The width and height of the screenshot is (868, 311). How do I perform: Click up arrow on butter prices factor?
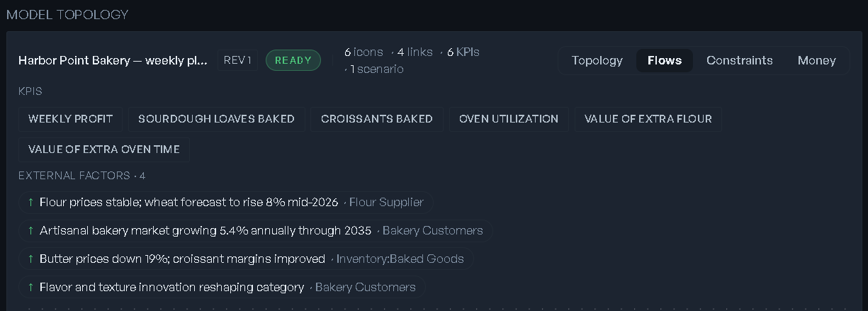click(30, 259)
